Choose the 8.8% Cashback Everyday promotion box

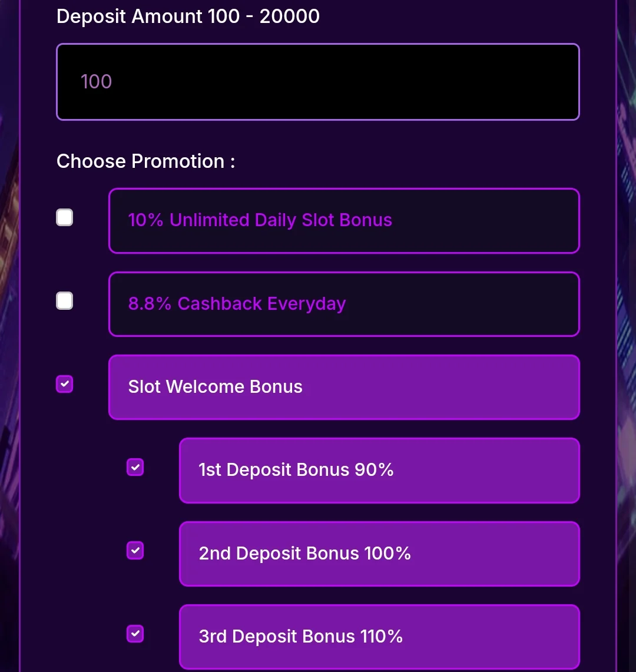pyautogui.click(x=344, y=304)
